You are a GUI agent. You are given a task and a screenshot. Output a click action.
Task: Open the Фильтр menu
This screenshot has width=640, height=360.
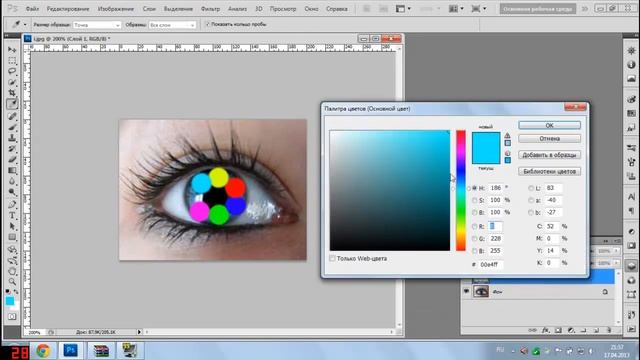(210, 9)
